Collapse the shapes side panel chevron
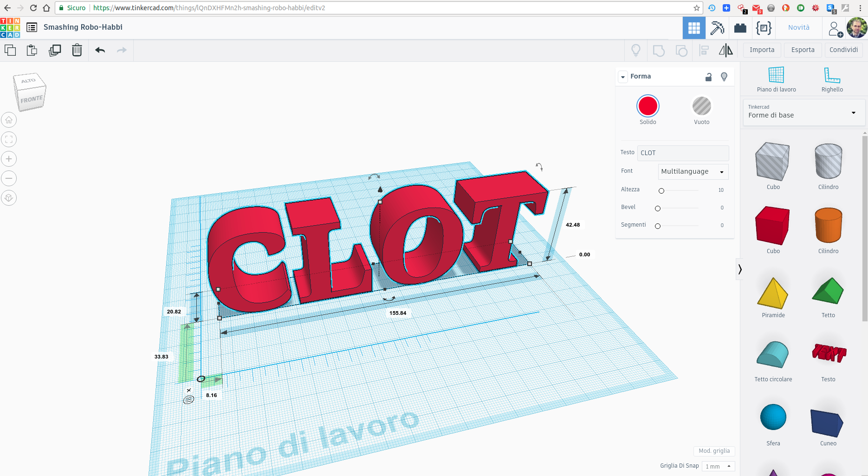868x476 pixels. [x=739, y=269]
